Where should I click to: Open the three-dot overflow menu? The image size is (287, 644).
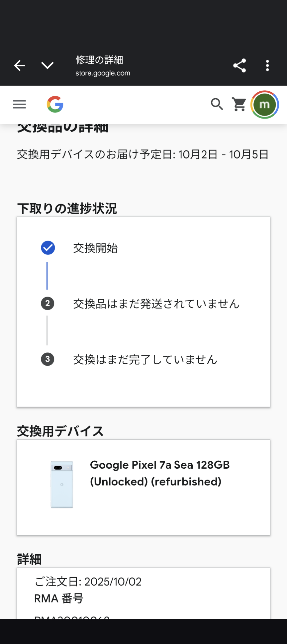tap(267, 65)
